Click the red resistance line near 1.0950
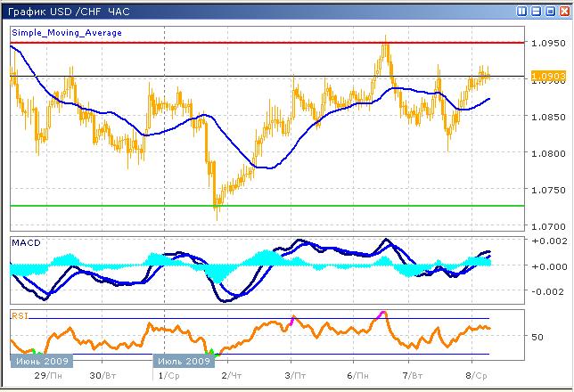Screen dimensions: 574x392 [267, 42]
